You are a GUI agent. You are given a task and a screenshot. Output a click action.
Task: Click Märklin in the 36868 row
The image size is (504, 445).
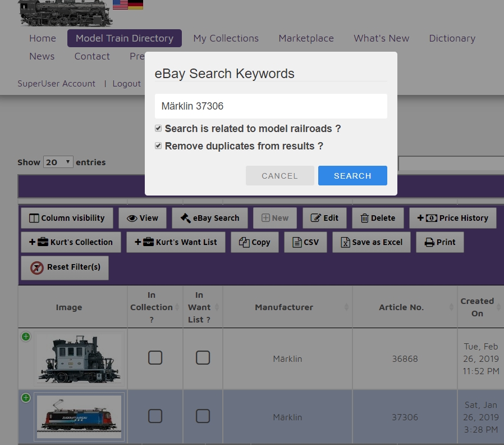pyautogui.click(x=288, y=359)
